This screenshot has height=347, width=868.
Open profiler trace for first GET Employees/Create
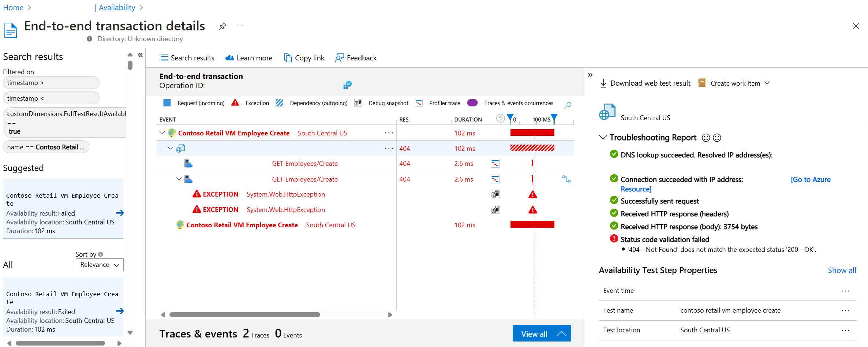pos(495,164)
